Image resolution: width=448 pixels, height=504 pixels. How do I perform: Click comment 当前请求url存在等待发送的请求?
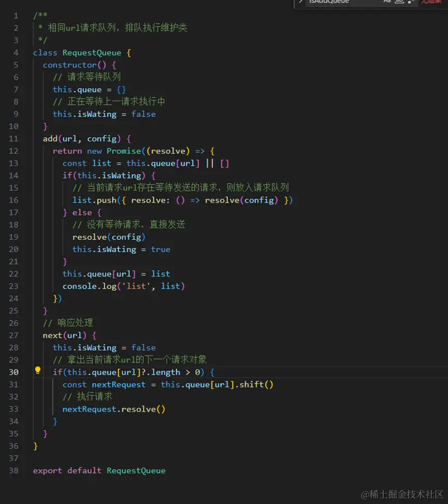pyautogui.click(x=153, y=188)
